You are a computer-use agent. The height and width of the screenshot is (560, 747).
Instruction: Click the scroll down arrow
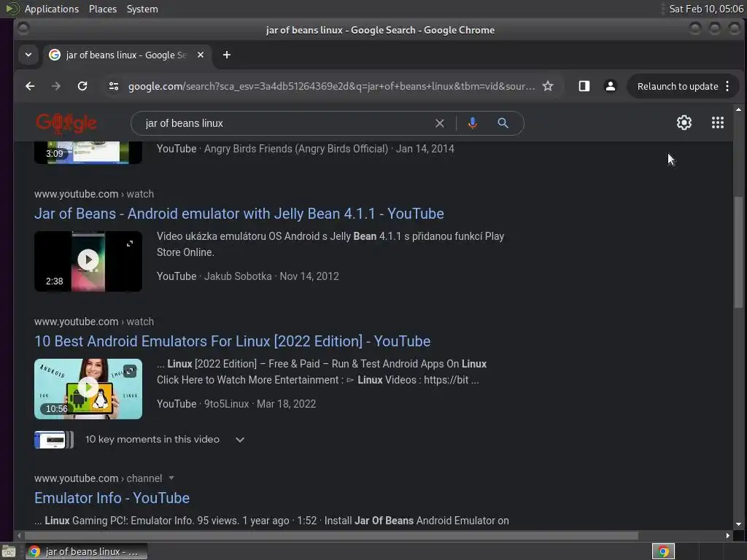[738, 524]
